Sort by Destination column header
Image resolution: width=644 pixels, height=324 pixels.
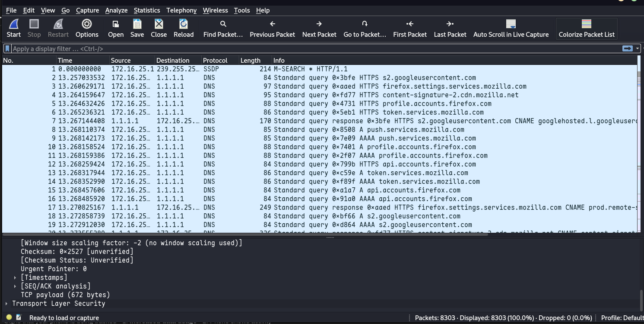[x=178, y=61]
